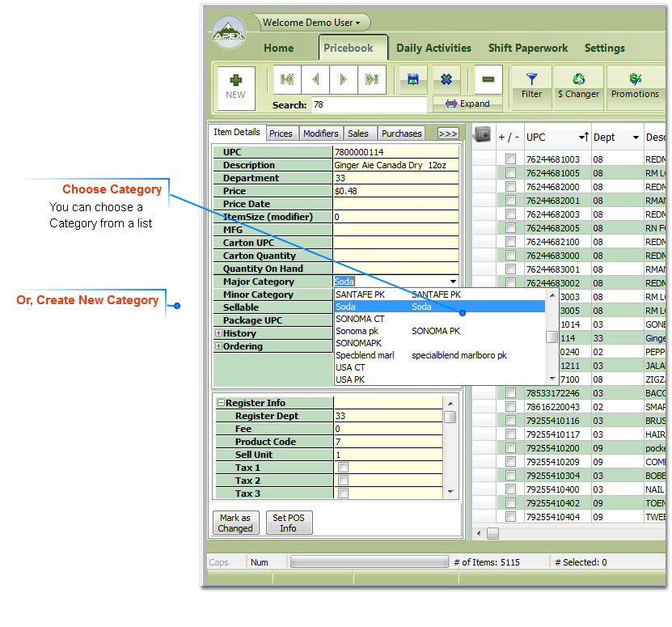Click the save floppy disk icon
Screen dimensions: 672x627
pyautogui.click(x=413, y=79)
